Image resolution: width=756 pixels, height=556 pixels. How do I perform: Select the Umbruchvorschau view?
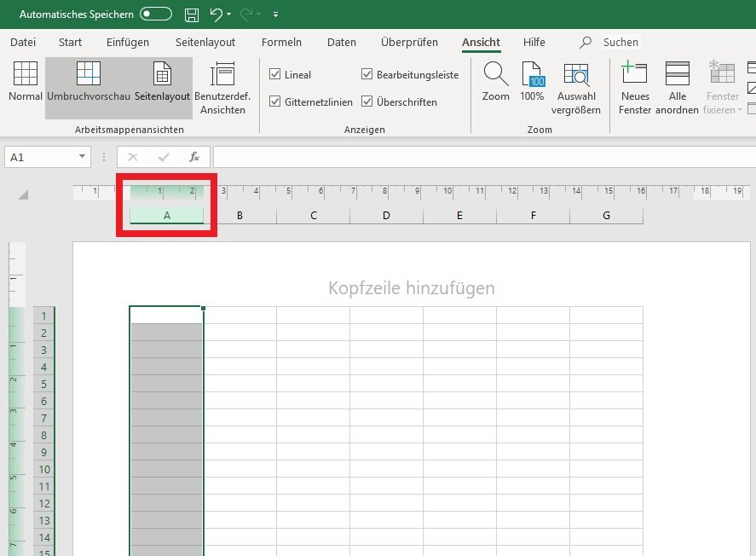click(89, 83)
